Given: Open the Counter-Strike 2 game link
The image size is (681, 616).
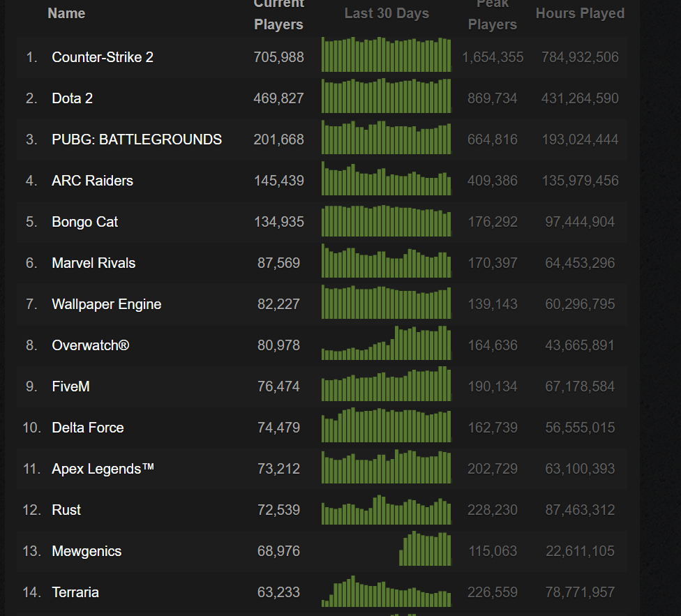Looking at the screenshot, I should coord(103,57).
